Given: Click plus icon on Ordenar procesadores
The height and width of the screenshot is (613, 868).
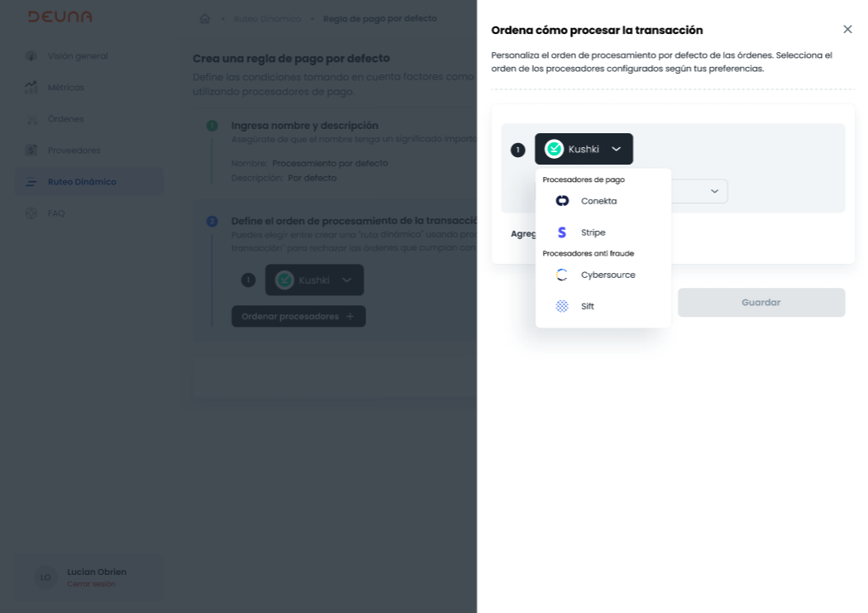Looking at the screenshot, I should [x=350, y=316].
